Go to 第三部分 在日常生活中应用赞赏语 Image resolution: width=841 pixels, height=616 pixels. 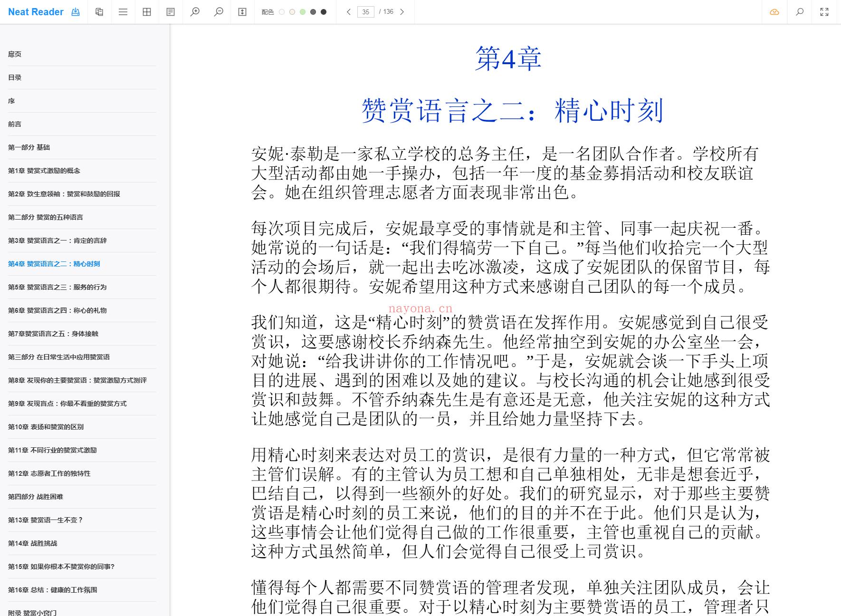[x=59, y=357]
